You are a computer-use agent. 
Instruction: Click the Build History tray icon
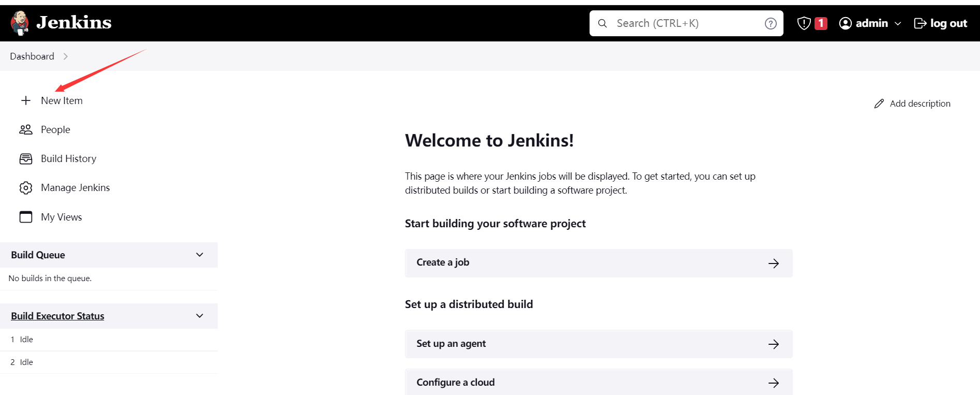[26, 158]
